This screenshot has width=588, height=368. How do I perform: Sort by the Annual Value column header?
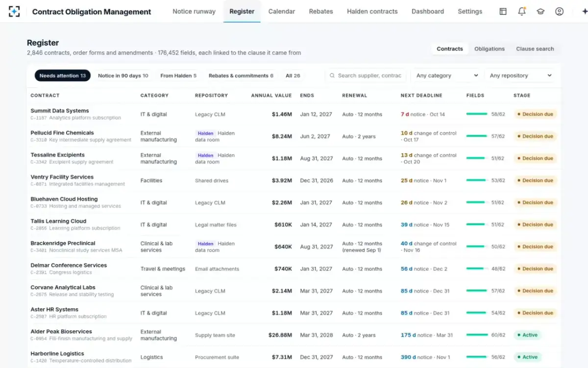(271, 96)
